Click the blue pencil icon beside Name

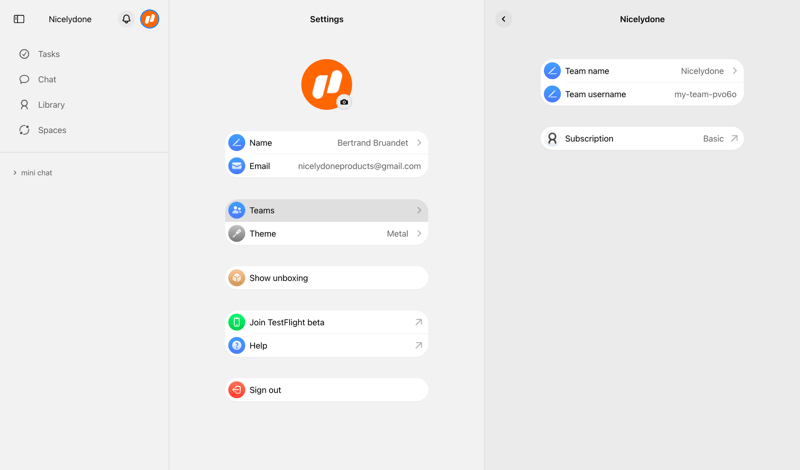click(236, 143)
